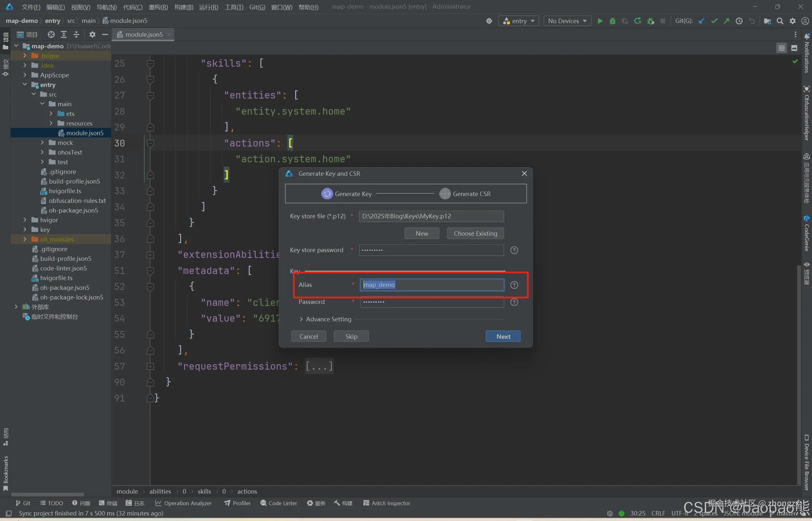Open Git history clock icon

tap(739, 21)
